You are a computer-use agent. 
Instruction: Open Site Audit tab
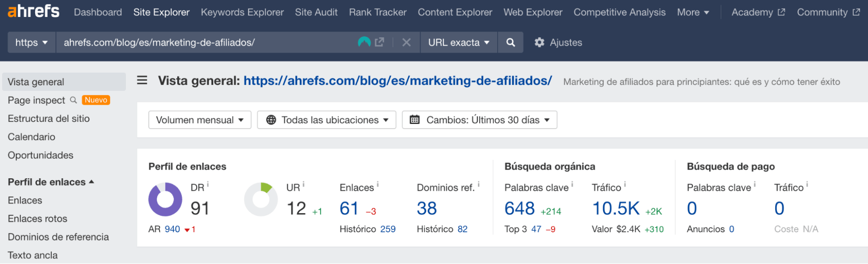(316, 12)
